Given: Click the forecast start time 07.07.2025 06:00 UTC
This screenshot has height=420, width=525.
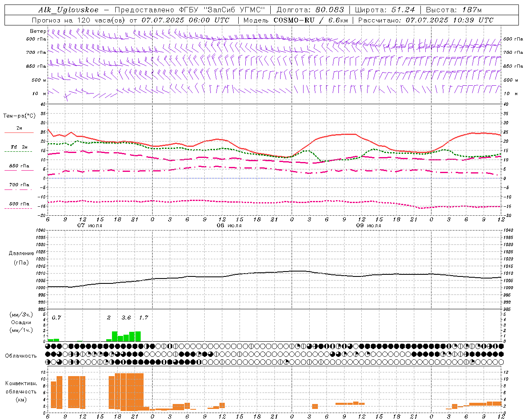Looking at the screenshot, I should coord(185,20).
